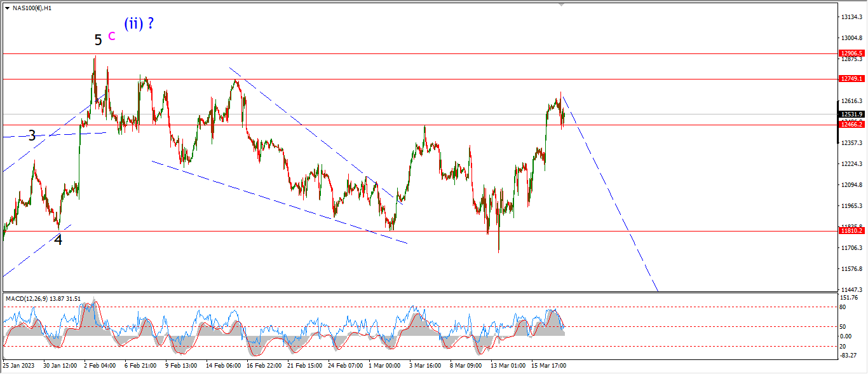Click the 13134.3 price scale value

[851, 17]
